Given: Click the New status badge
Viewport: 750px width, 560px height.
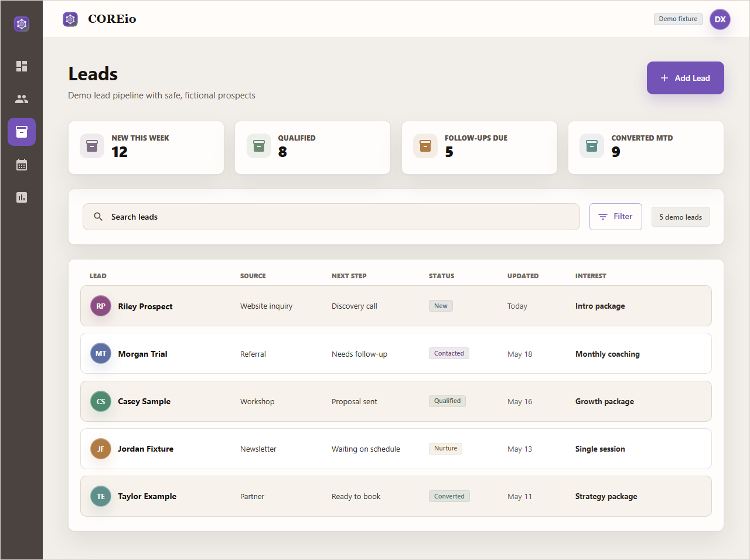Looking at the screenshot, I should tap(441, 306).
